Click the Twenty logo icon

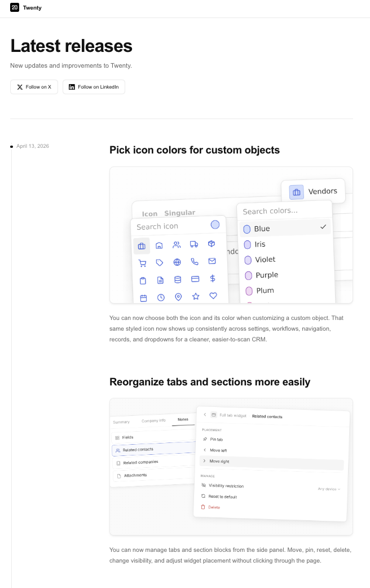[15, 7]
